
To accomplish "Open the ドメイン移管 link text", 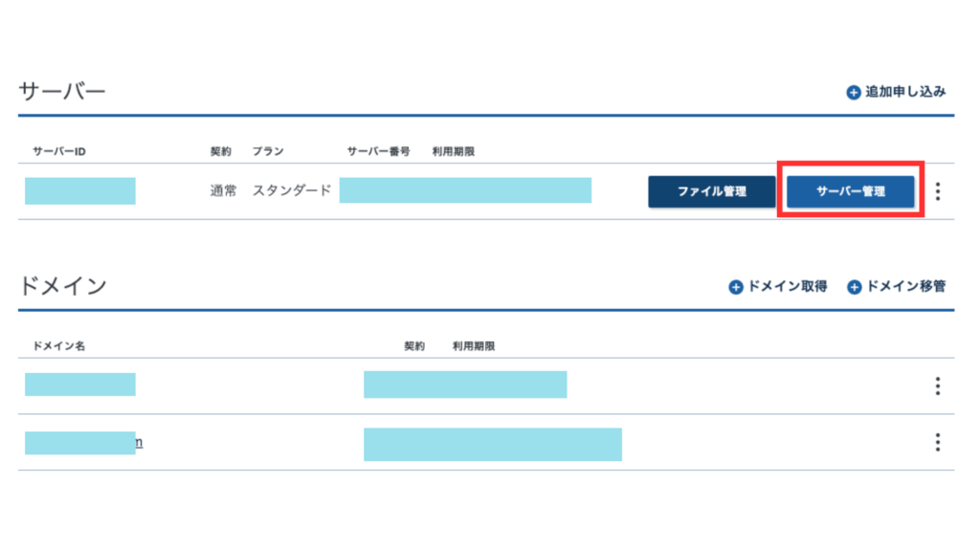I will (x=905, y=287).
